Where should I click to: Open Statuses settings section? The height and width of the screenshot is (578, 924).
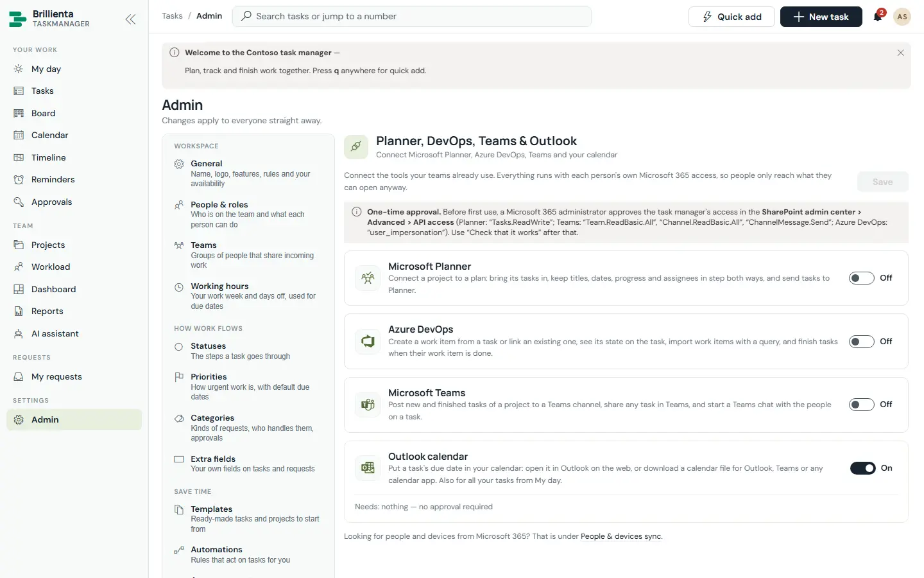pos(248,351)
